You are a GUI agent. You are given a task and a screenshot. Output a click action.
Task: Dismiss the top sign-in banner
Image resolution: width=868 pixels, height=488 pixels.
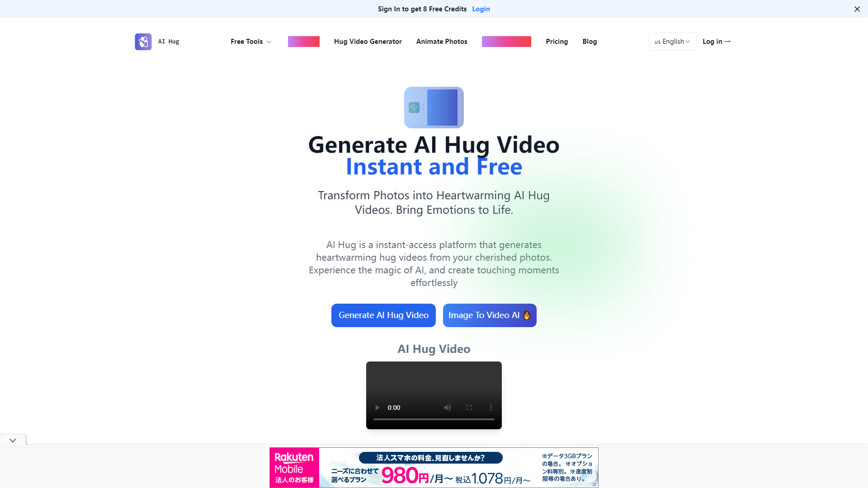pyautogui.click(x=857, y=9)
